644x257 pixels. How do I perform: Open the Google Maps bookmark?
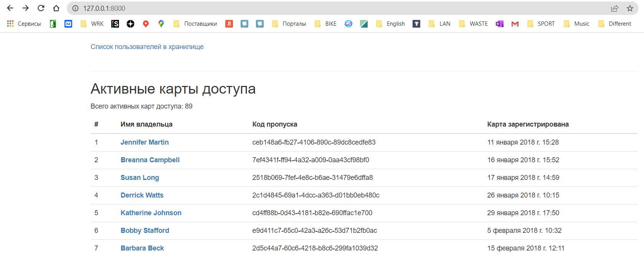click(x=161, y=24)
